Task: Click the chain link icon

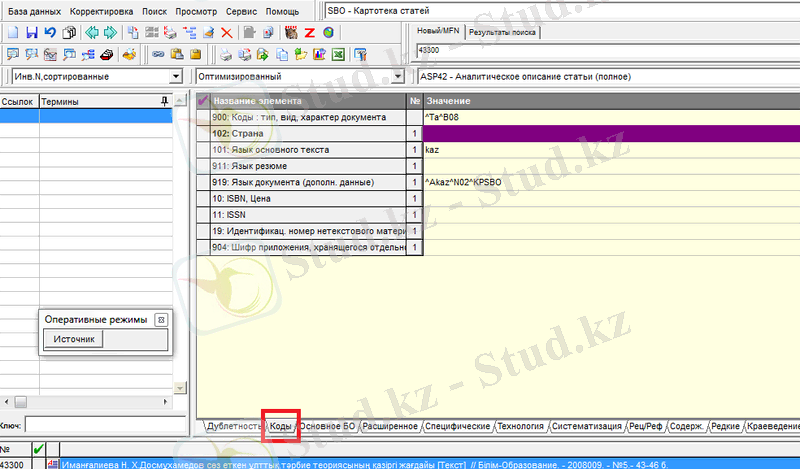Action: tap(158, 54)
